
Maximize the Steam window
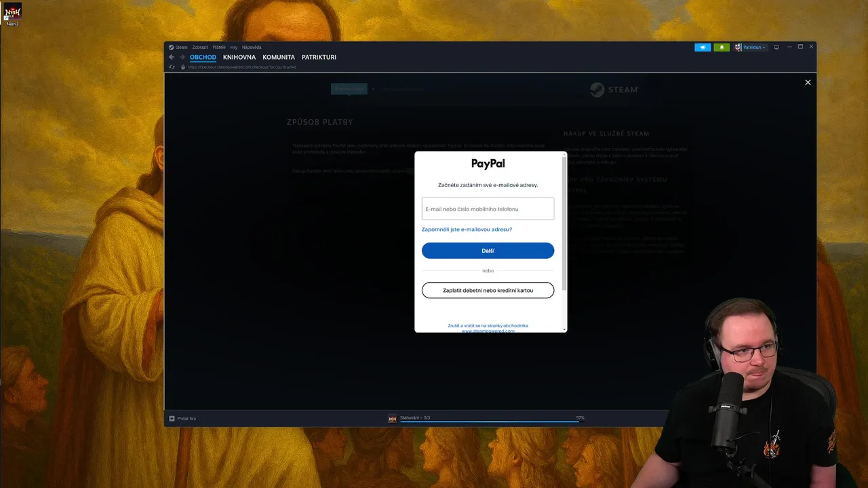800,47
